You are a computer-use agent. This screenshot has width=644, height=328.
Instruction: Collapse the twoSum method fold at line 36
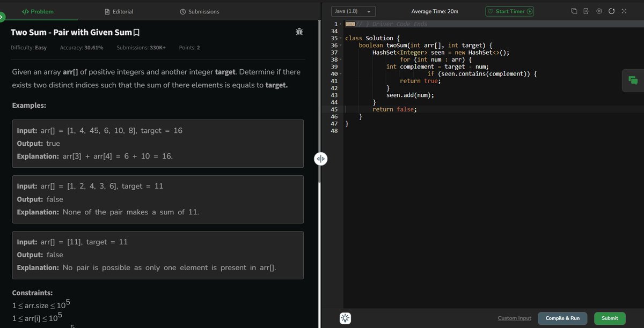(x=341, y=46)
